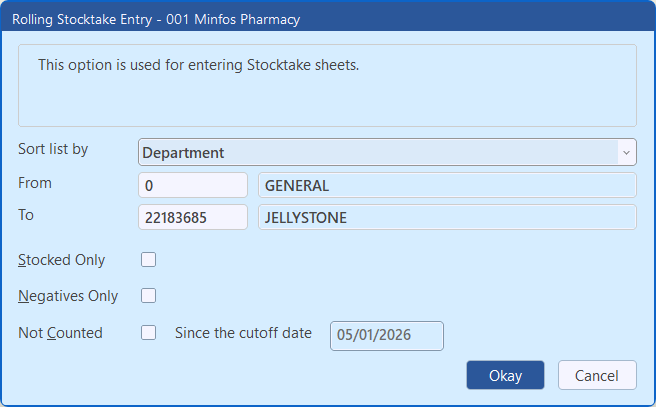Image resolution: width=656 pixels, height=407 pixels.
Task: Click the JELLYSTONE description field
Action: coord(446,217)
